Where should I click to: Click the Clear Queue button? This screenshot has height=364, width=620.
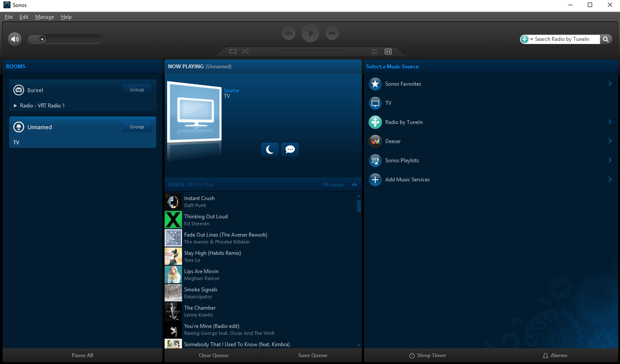214,355
